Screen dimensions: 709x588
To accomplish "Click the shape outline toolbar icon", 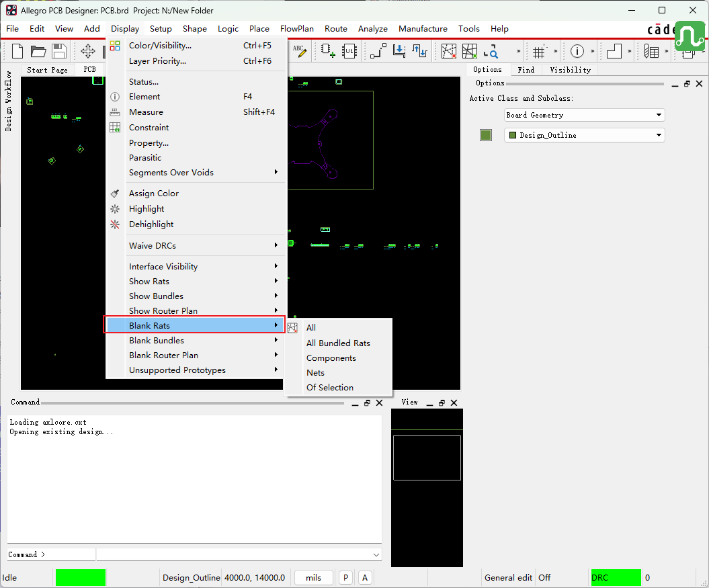I will click(x=614, y=51).
